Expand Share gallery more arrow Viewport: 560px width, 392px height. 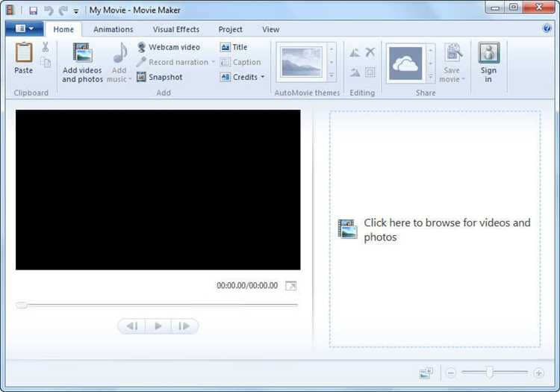tap(431, 76)
